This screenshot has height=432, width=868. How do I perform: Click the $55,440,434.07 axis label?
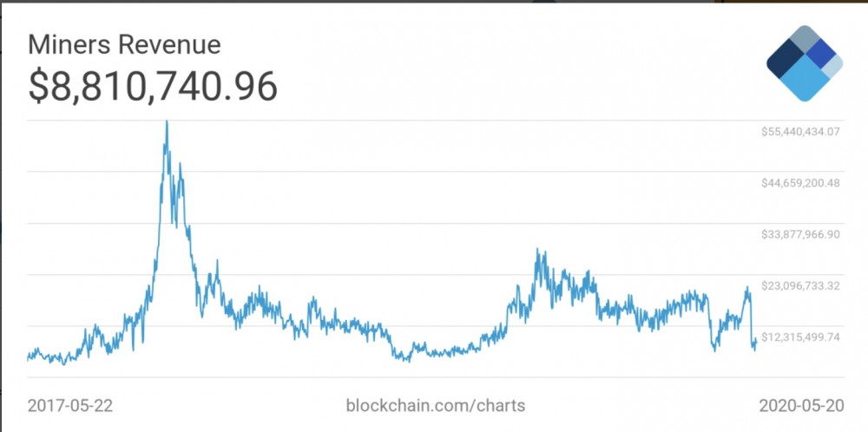click(800, 132)
